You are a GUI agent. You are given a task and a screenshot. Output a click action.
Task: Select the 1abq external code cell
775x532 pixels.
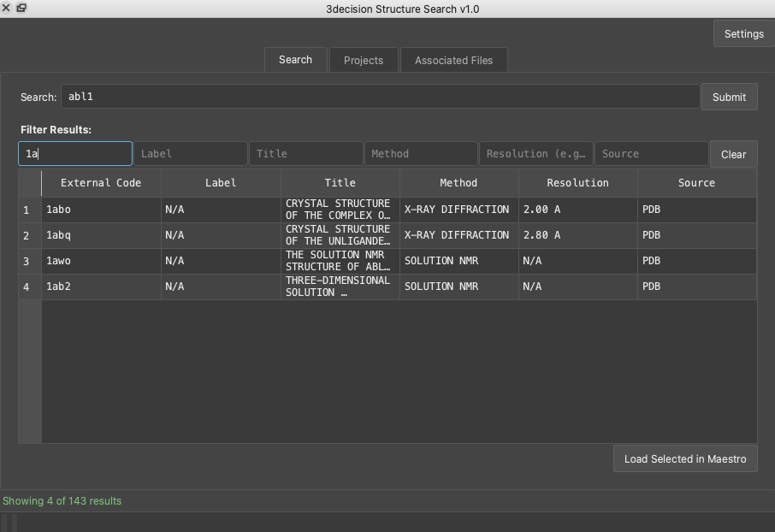click(101, 235)
